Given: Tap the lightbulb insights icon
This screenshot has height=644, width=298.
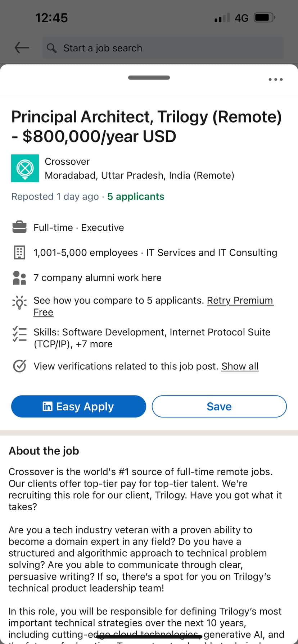Looking at the screenshot, I should [19, 302].
